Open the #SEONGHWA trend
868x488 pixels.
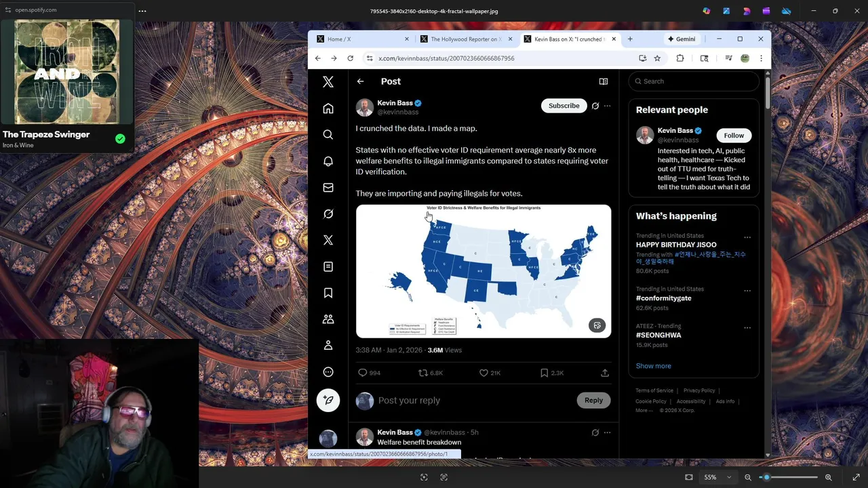pos(658,335)
